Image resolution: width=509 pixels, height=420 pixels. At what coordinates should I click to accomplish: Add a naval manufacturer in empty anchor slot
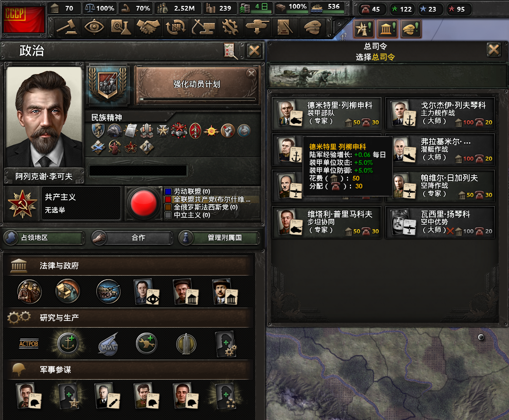pyautogui.click(x=68, y=343)
